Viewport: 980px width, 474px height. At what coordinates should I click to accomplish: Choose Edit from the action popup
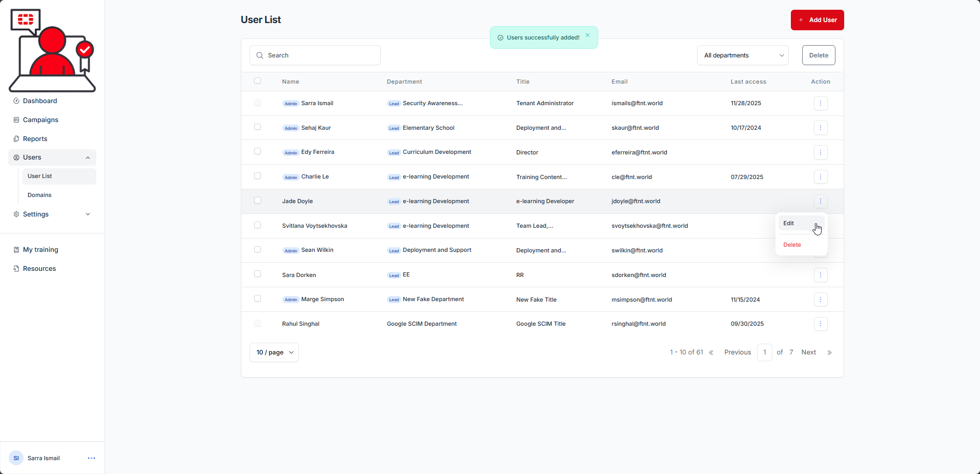801,224
